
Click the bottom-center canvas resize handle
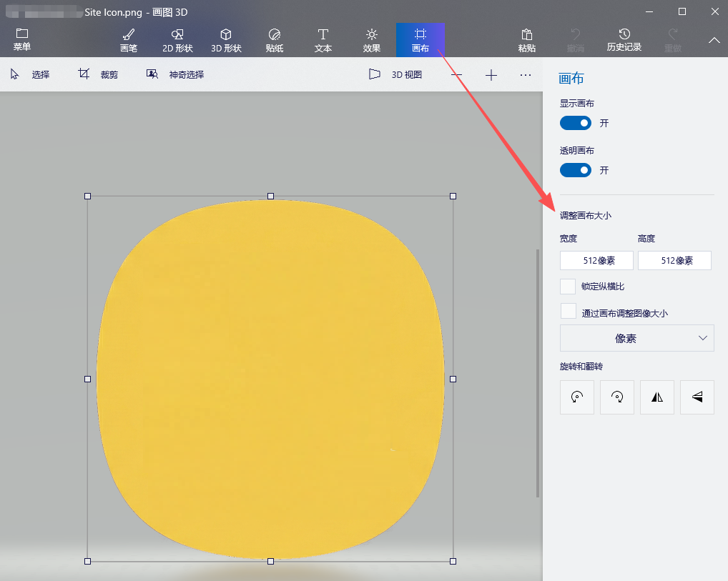click(271, 562)
